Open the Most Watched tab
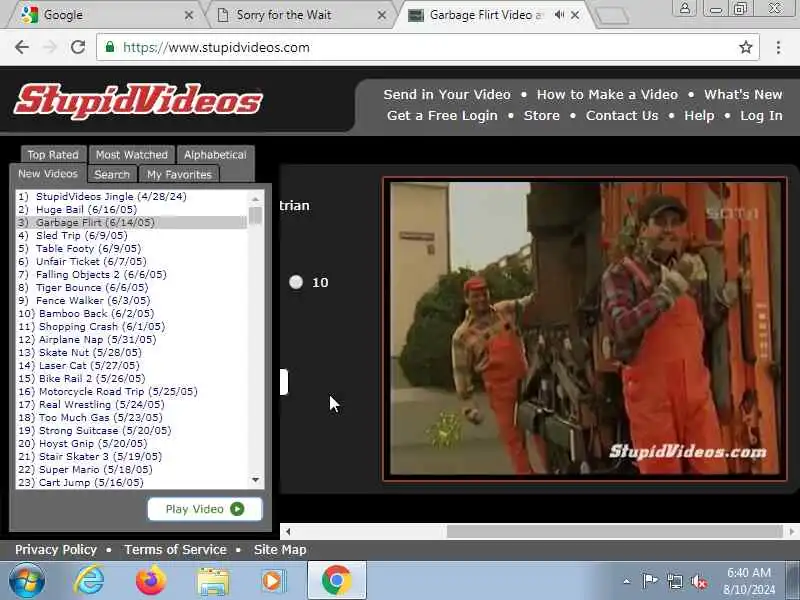 pos(132,155)
